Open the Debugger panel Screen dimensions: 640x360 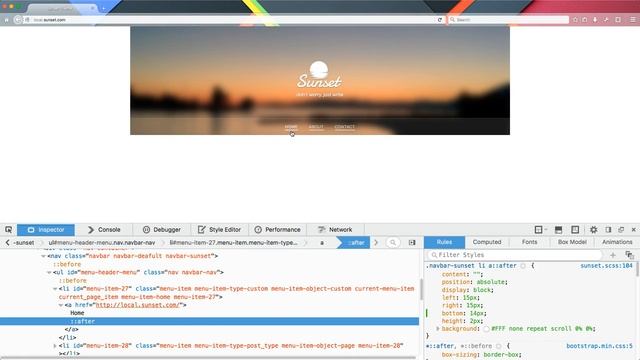point(162,230)
